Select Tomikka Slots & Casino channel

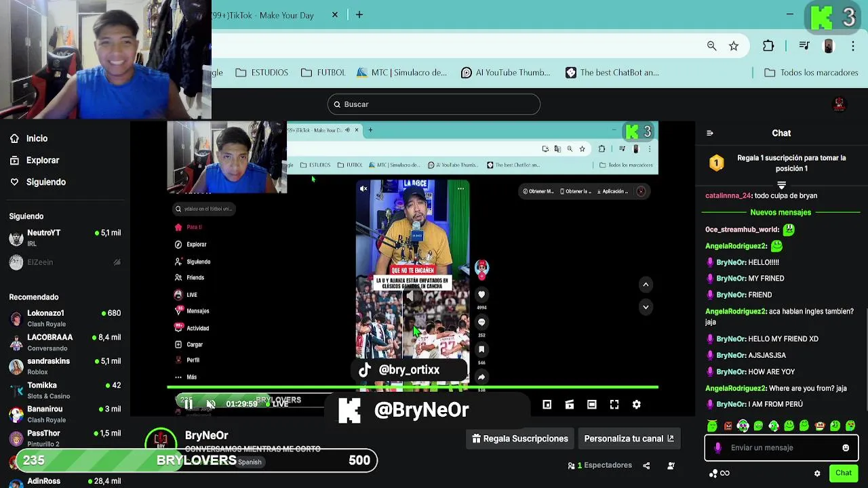[x=65, y=390]
